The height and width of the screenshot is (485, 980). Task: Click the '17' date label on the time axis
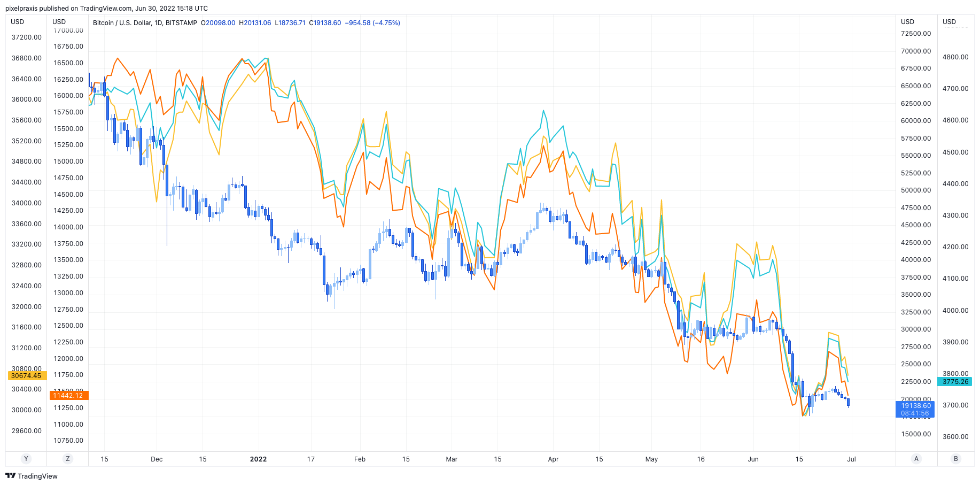click(x=311, y=459)
